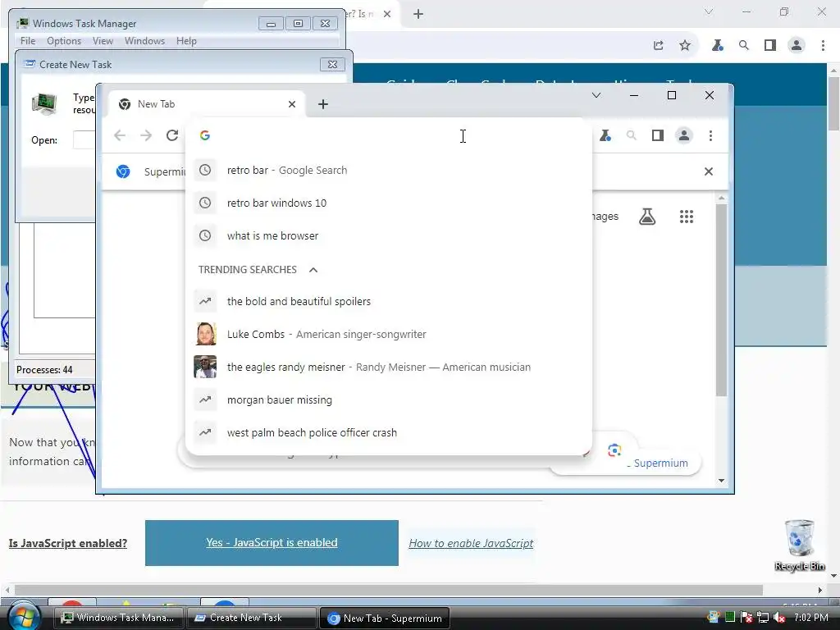Dismiss the Supermium infobar
This screenshot has width=840, height=630.
(x=708, y=171)
